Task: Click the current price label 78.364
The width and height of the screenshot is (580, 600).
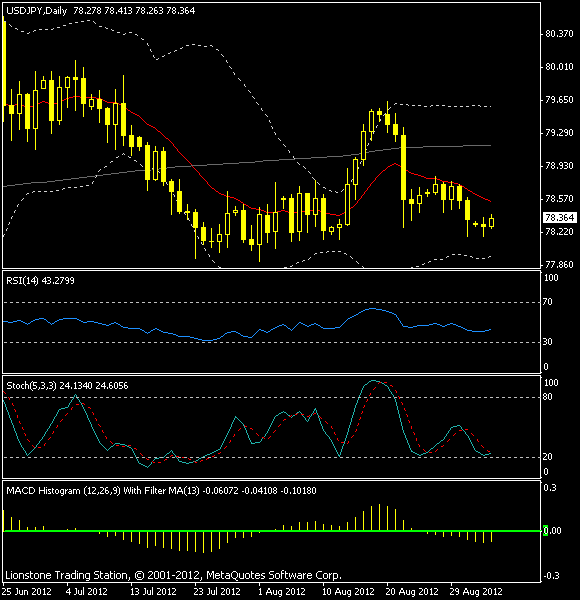Action: point(559,217)
